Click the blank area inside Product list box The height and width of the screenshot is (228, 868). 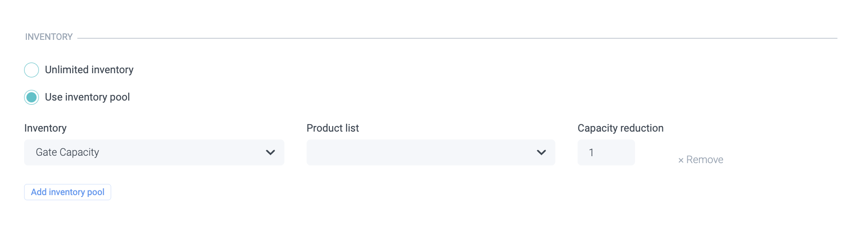pos(417,152)
